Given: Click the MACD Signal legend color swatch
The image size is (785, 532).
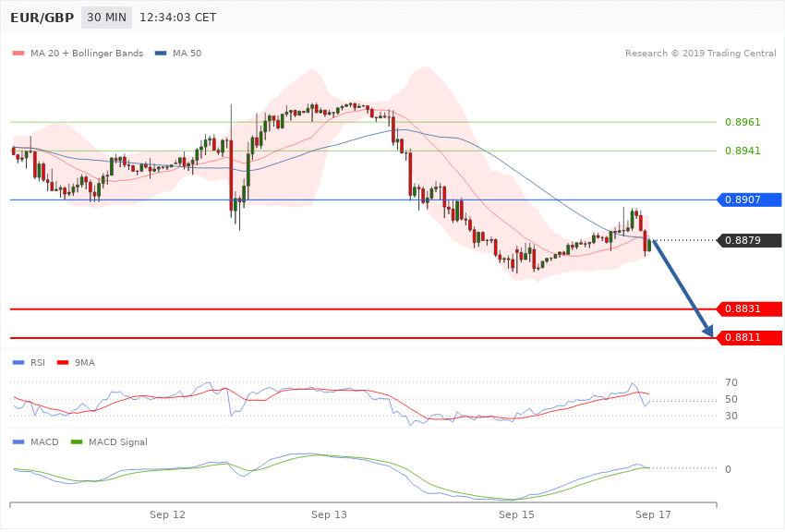Looking at the screenshot, I should point(77,441).
